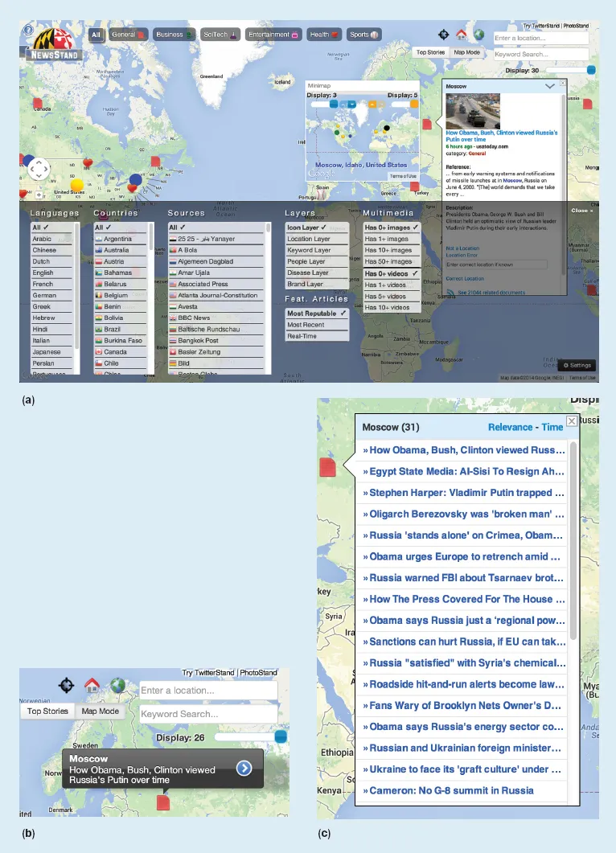Select Bangkok Post in the Sources list

click(x=216, y=341)
